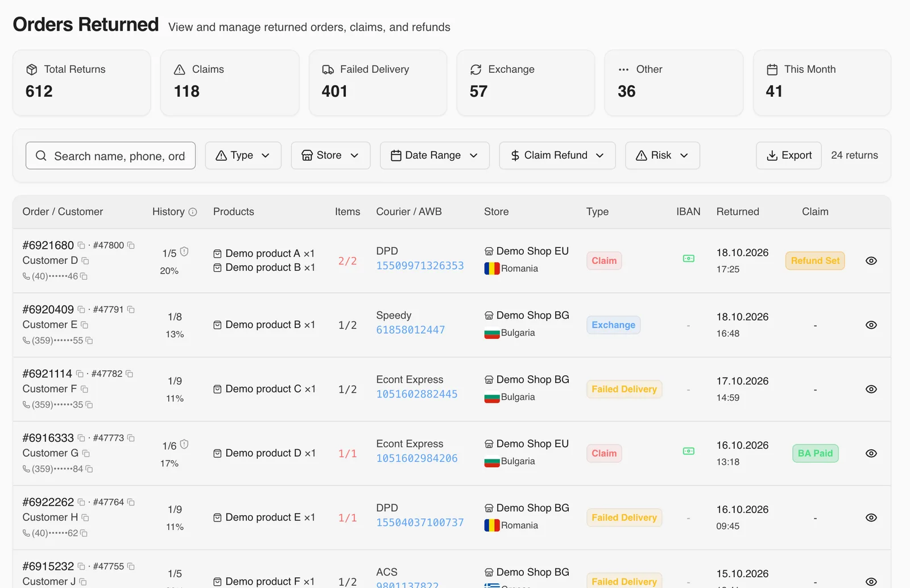Export the returns list
Viewport: 910px width, 588px height.
tap(789, 156)
